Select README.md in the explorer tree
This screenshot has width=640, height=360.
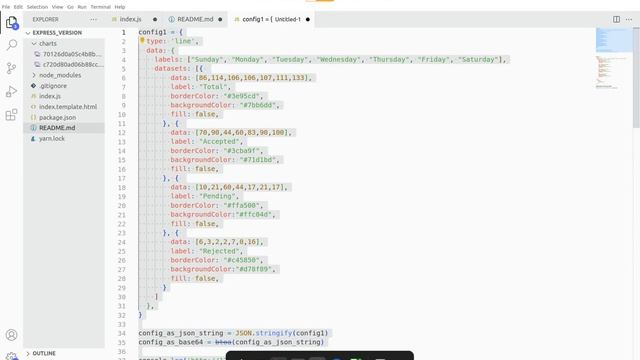tap(57, 128)
